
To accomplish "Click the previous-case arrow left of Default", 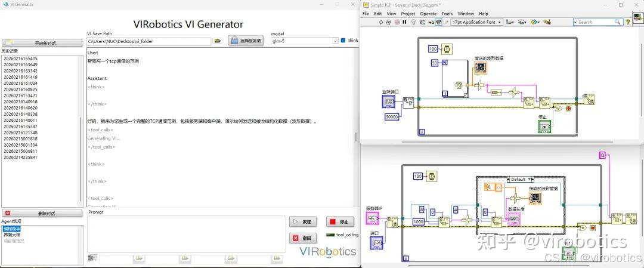I will 507,179.
